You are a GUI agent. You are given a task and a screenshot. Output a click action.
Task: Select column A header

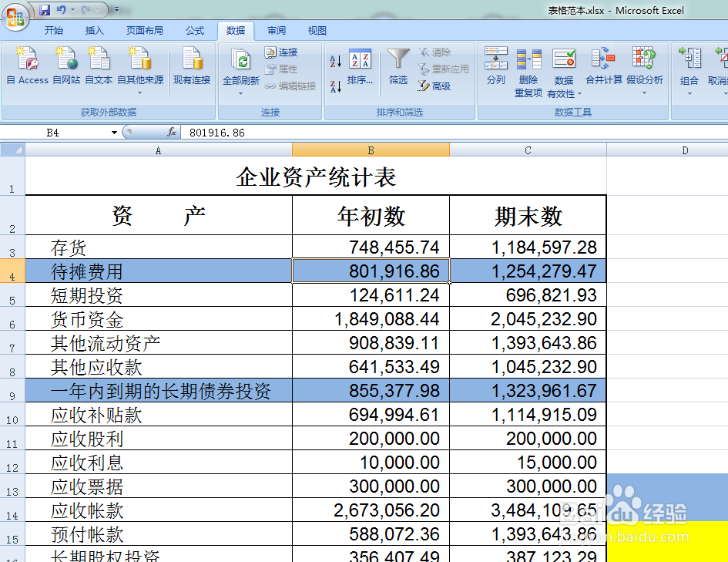(x=159, y=150)
